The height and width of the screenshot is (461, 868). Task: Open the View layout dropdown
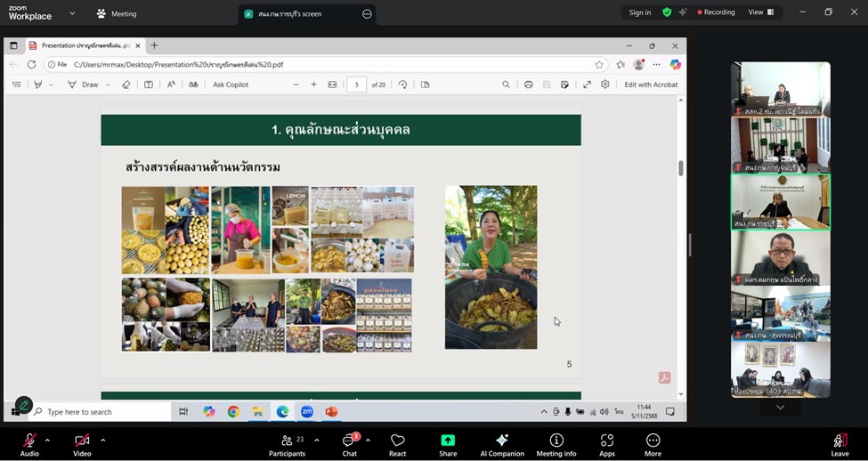(x=760, y=12)
